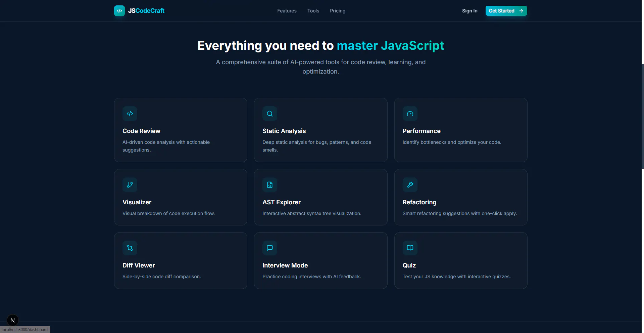Open the AST Explorer card title
Screen dimensions: 644x333
(x=282, y=202)
